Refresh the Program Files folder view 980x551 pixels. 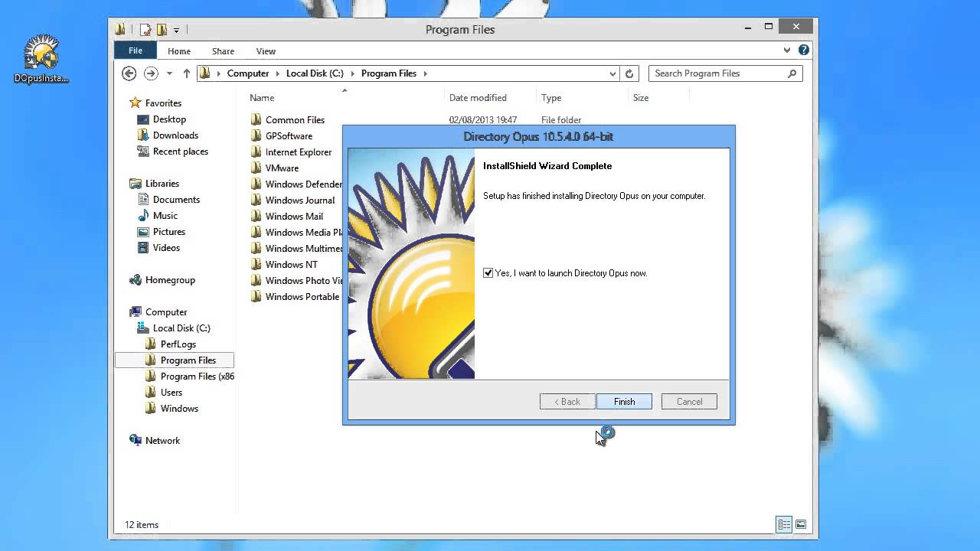[629, 73]
